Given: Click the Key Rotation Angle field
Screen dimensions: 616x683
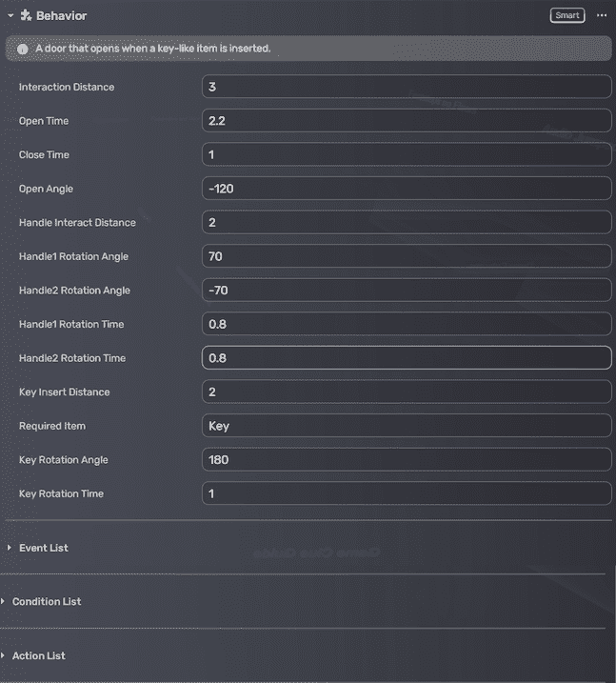Looking at the screenshot, I should [407, 459].
